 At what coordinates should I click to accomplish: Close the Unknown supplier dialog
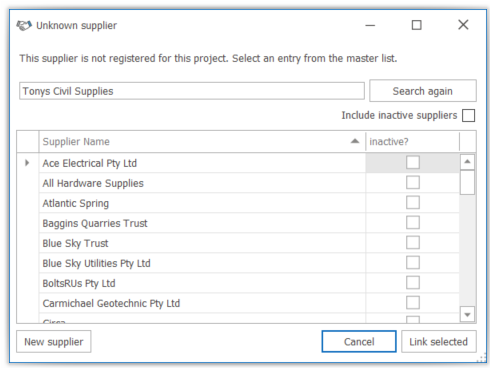(463, 25)
